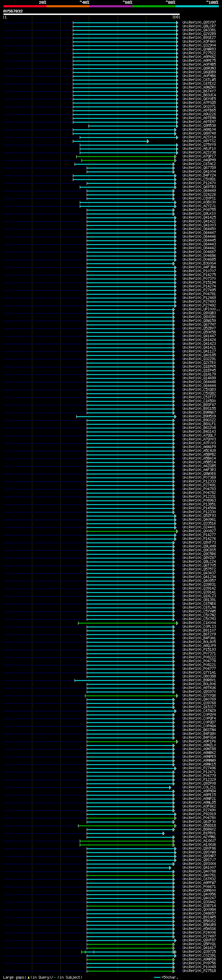Click the purple ~60% identity legend segment

point(111,6)
